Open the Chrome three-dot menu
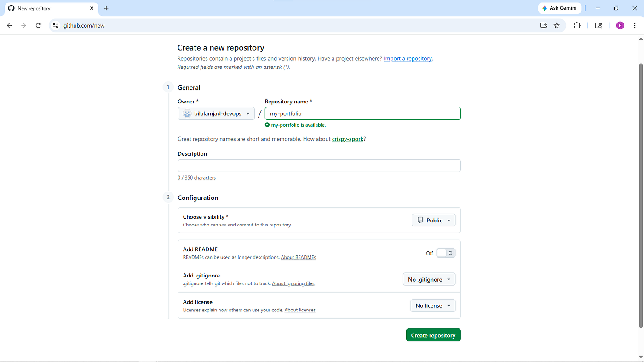Screen dimensions: 644x362 click(635, 26)
